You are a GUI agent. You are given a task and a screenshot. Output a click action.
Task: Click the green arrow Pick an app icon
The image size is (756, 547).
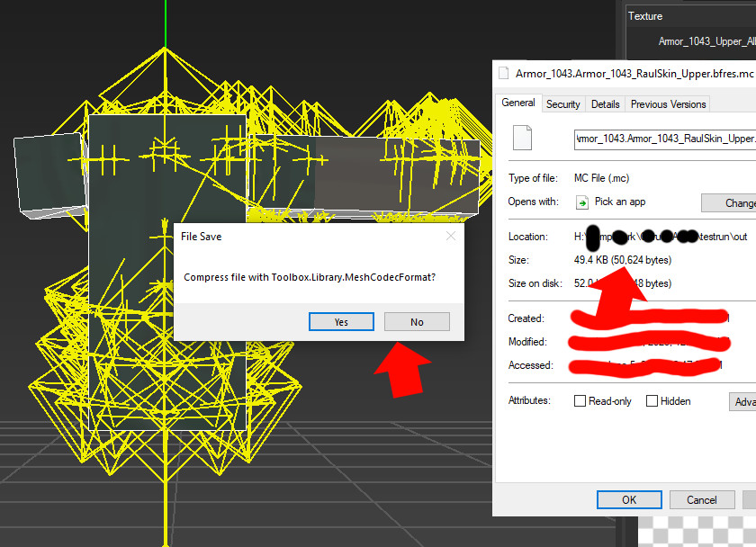(x=582, y=202)
